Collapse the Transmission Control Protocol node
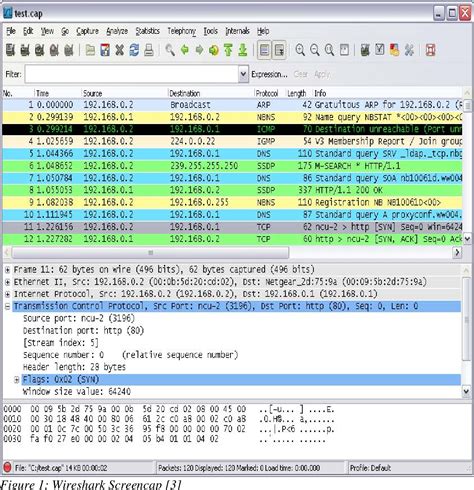The height and width of the screenshot is (490, 474). (7, 306)
